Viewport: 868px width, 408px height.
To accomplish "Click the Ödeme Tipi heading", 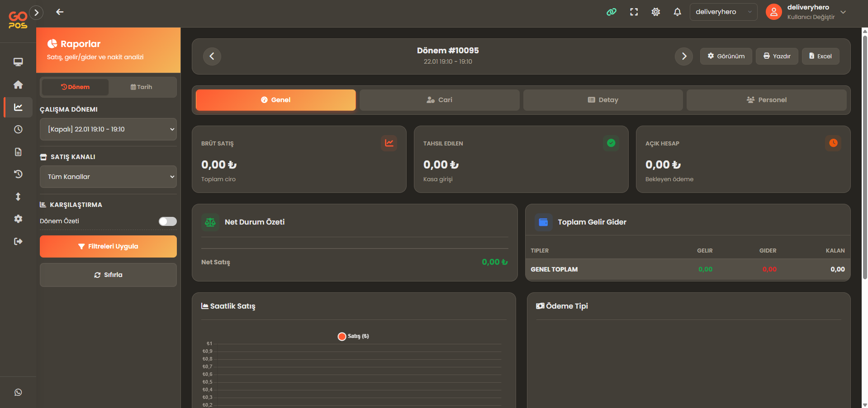I will pyautogui.click(x=562, y=306).
